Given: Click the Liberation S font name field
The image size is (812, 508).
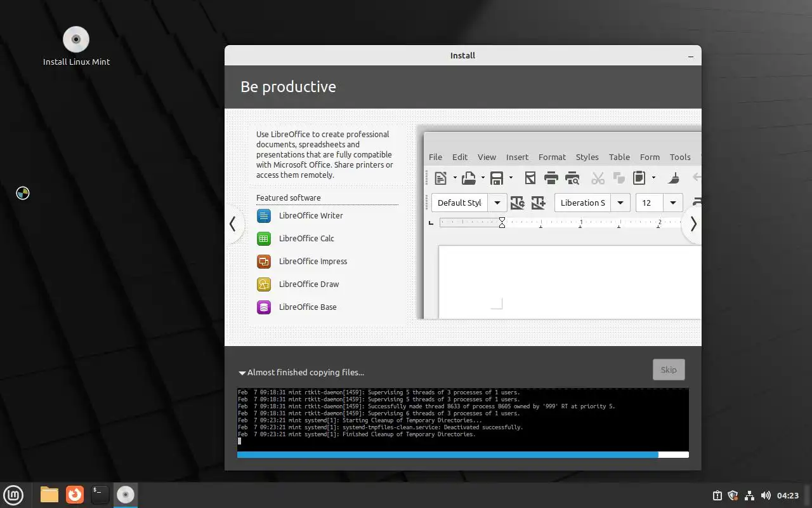Looking at the screenshot, I should pyautogui.click(x=583, y=203).
